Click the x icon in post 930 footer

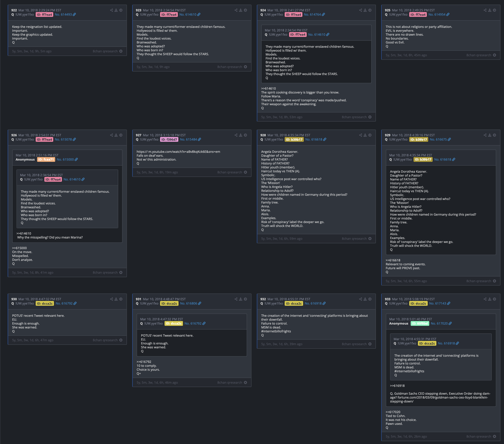coord(121,340)
